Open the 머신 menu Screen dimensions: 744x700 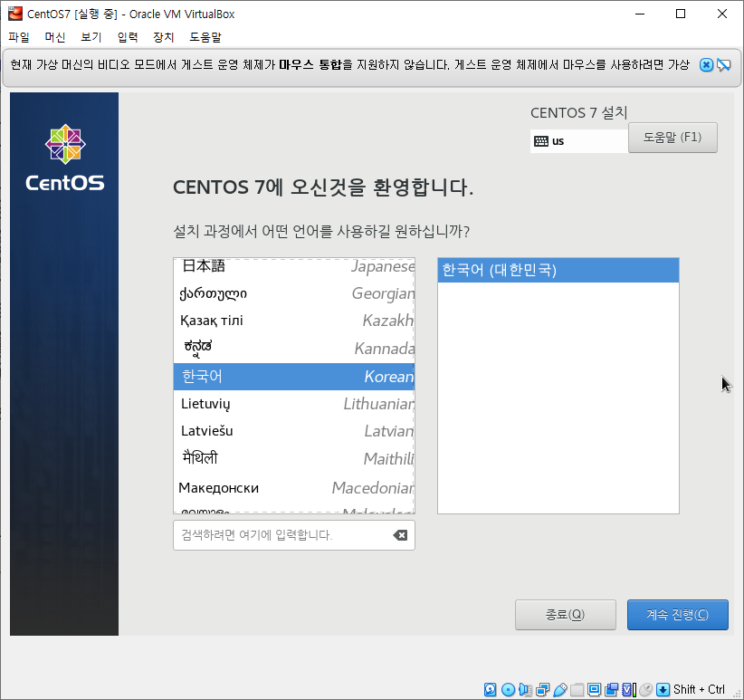point(55,37)
